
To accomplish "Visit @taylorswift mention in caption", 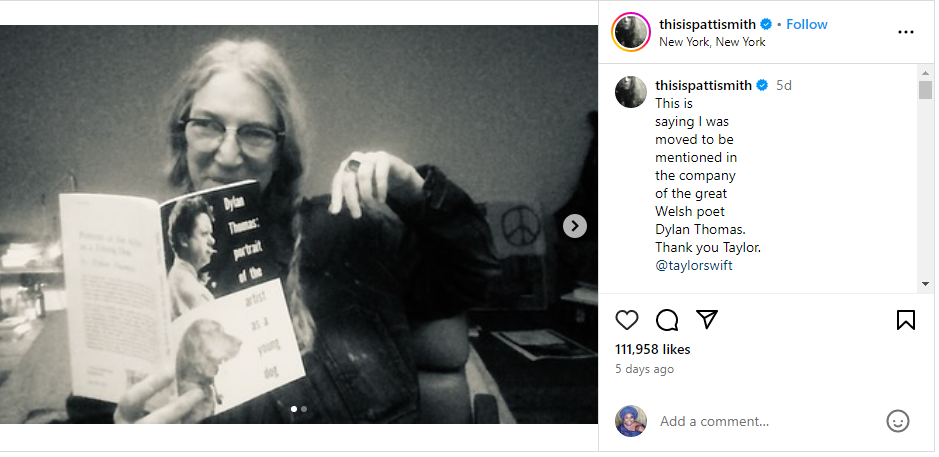I will (693, 266).
